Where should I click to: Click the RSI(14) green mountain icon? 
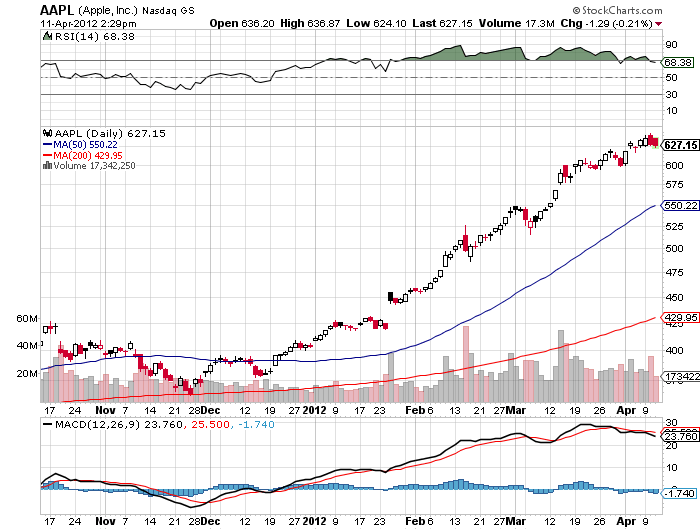point(47,36)
